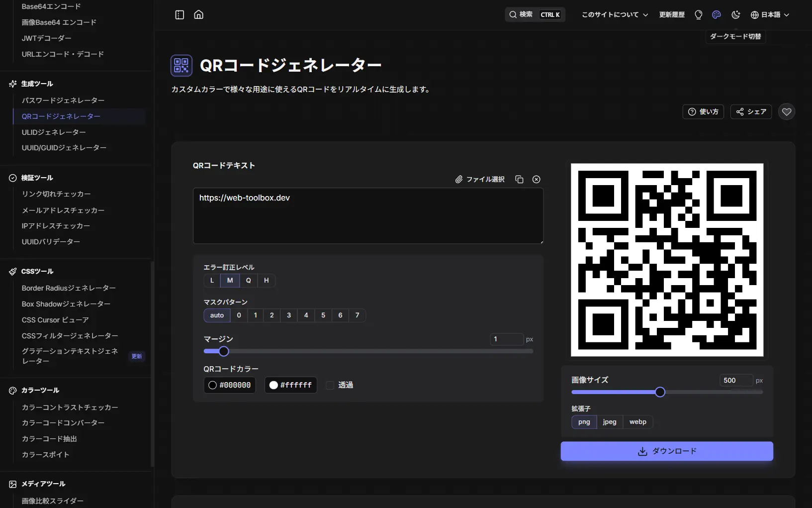Choose mask pattern 0
The image size is (812, 508).
tap(239, 315)
